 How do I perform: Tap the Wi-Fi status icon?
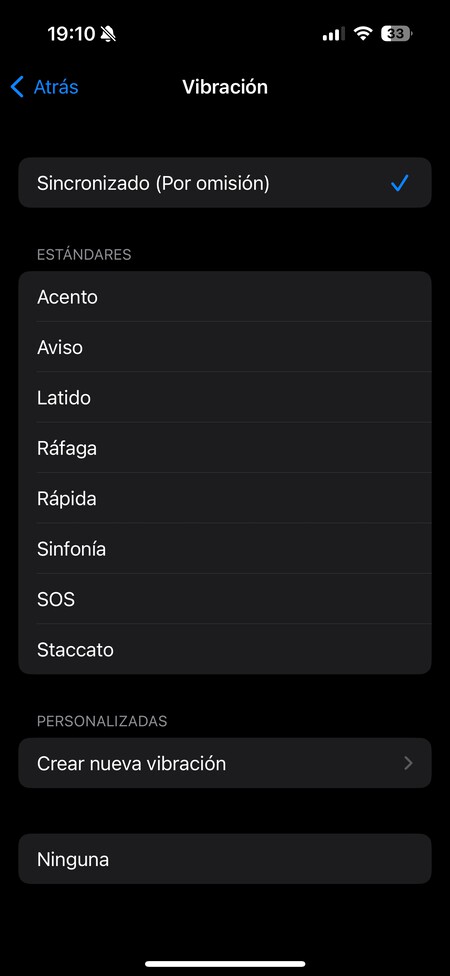click(x=362, y=34)
